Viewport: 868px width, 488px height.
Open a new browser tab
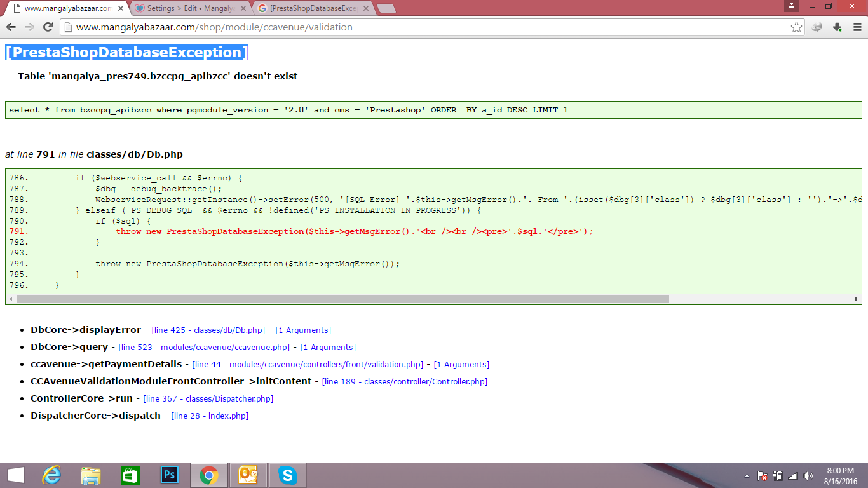tap(386, 9)
